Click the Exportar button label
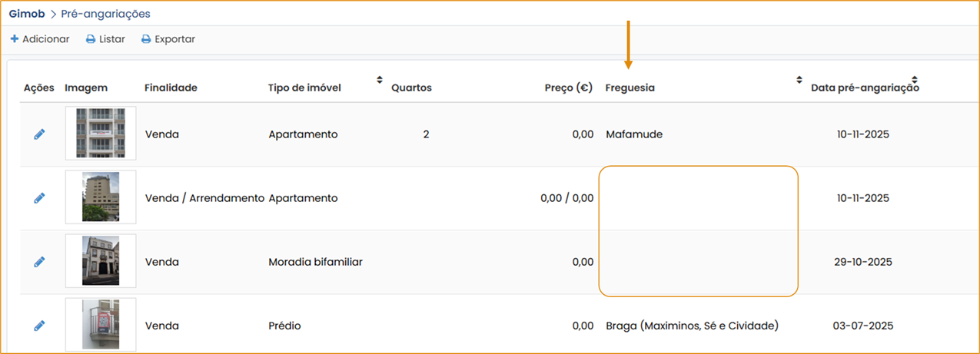 pyautogui.click(x=174, y=39)
